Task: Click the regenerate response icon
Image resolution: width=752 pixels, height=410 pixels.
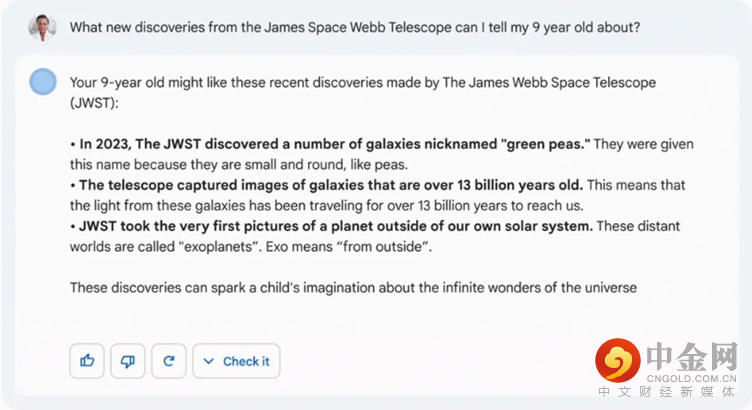Action: [x=169, y=361]
